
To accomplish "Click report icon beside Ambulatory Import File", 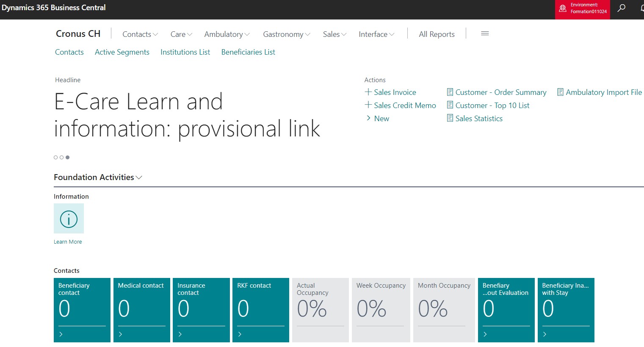I will point(561,92).
